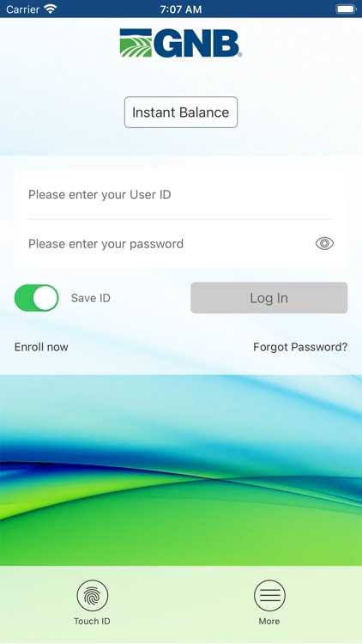The image size is (362, 644).
Task: Tap the Save ID label text
Action: tap(91, 298)
